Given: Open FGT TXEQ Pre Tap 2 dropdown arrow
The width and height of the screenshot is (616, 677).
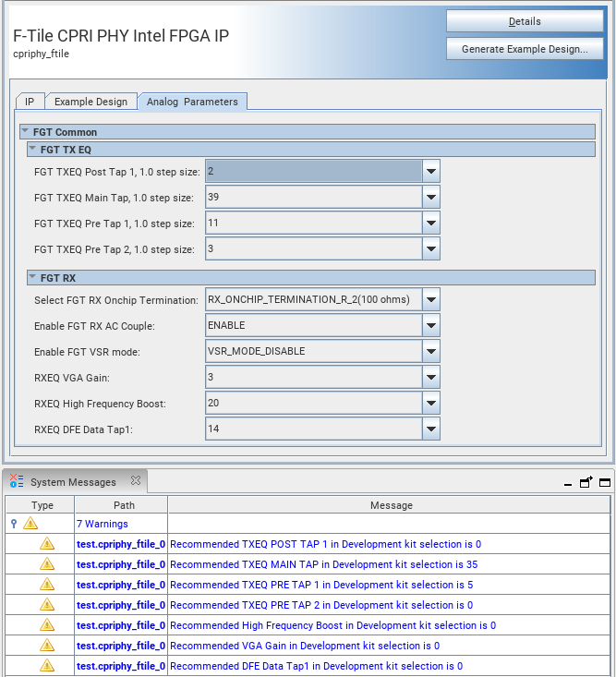Looking at the screenshot, I should coord(430,249).
